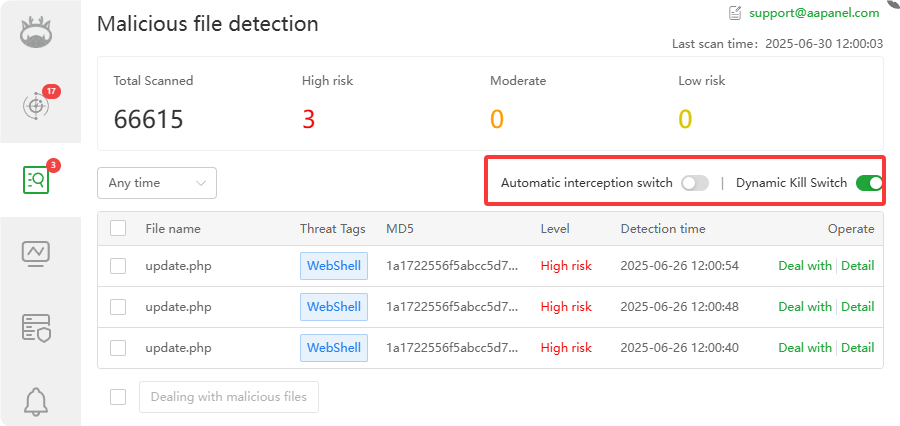Open the server shield sidebar icon
The width and height of the screenshot is (900, 426).
click(38, 327)
